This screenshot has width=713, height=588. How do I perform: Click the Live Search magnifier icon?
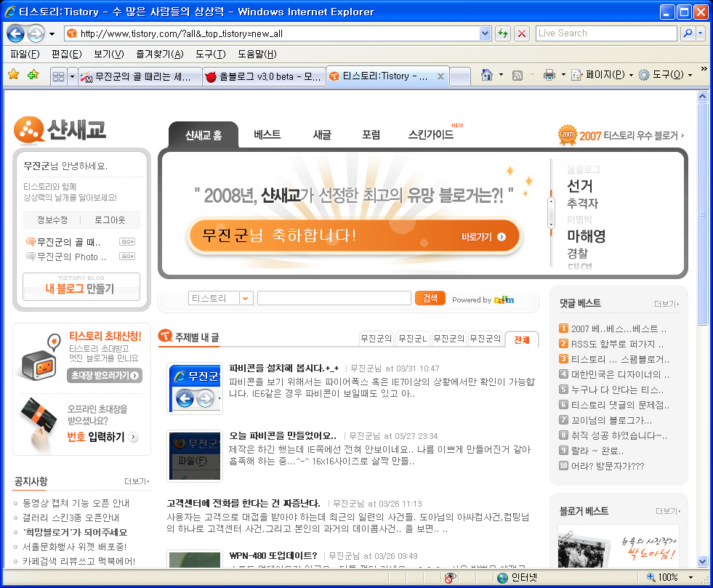(688, 33)
